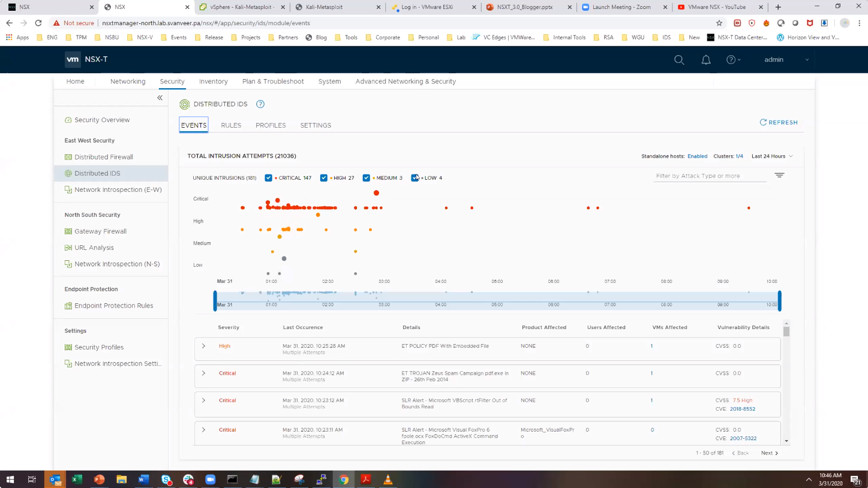This screenshot has height=488, width=868.
Task: Click the Filter by Attack Type input field
Action: 709,176
